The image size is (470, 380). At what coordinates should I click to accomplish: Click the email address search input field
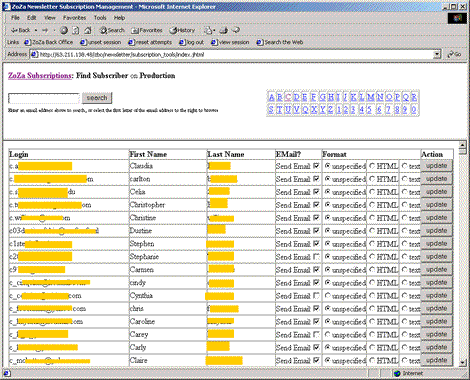coord(44,98)
